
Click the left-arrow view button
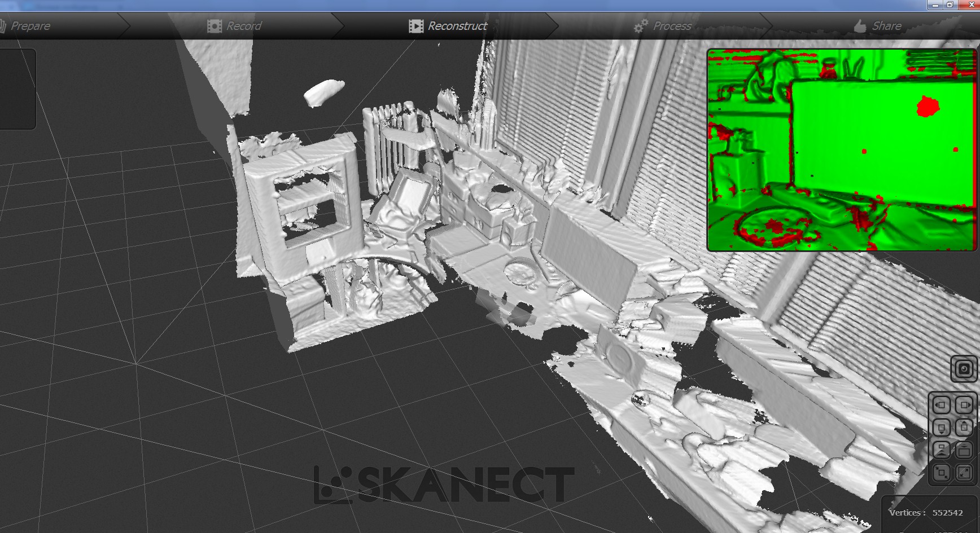[x=941, y=405]
